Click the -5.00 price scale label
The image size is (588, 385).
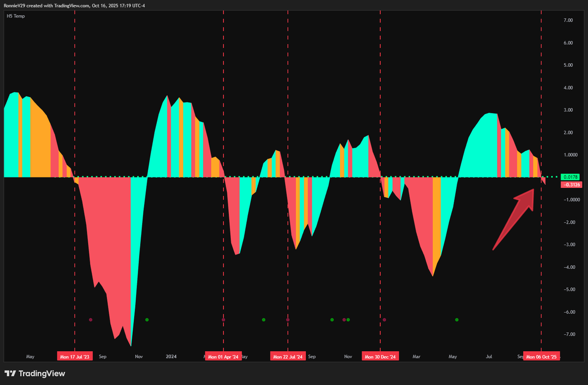click(x=568, y=289)
